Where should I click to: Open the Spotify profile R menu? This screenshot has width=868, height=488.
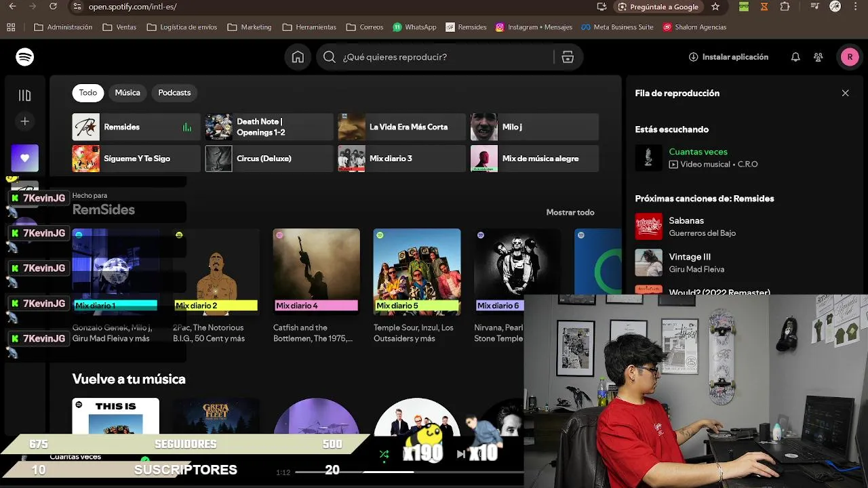coord(850,57)
